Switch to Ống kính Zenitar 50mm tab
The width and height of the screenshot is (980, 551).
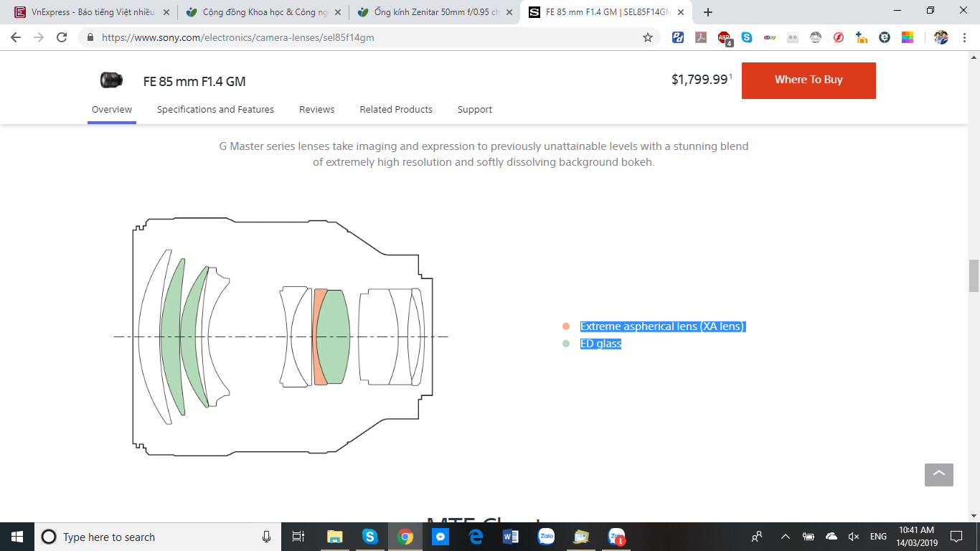435,12
